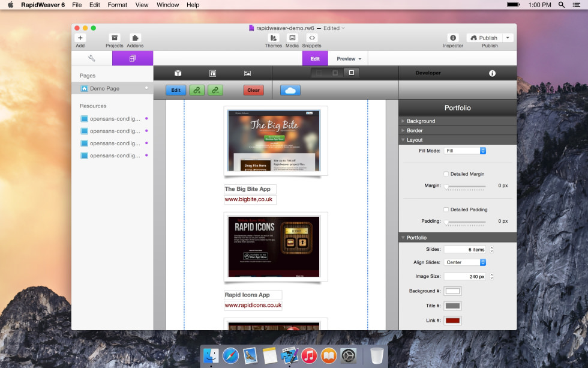This screenshot has width=588, height=368.
Task: Open the Addons puzzle icon
Action: tap(135, 38)
